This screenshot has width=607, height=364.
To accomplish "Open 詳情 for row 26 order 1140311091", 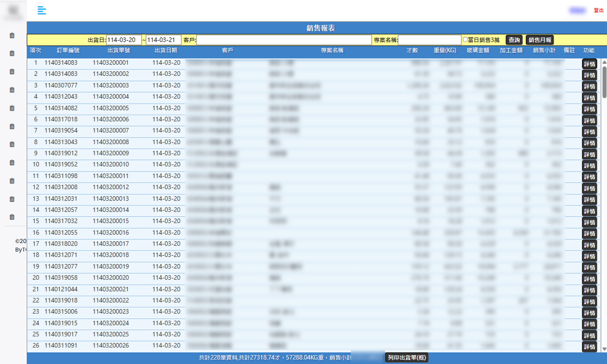I will pyautogui.click(x=589, y=347).
